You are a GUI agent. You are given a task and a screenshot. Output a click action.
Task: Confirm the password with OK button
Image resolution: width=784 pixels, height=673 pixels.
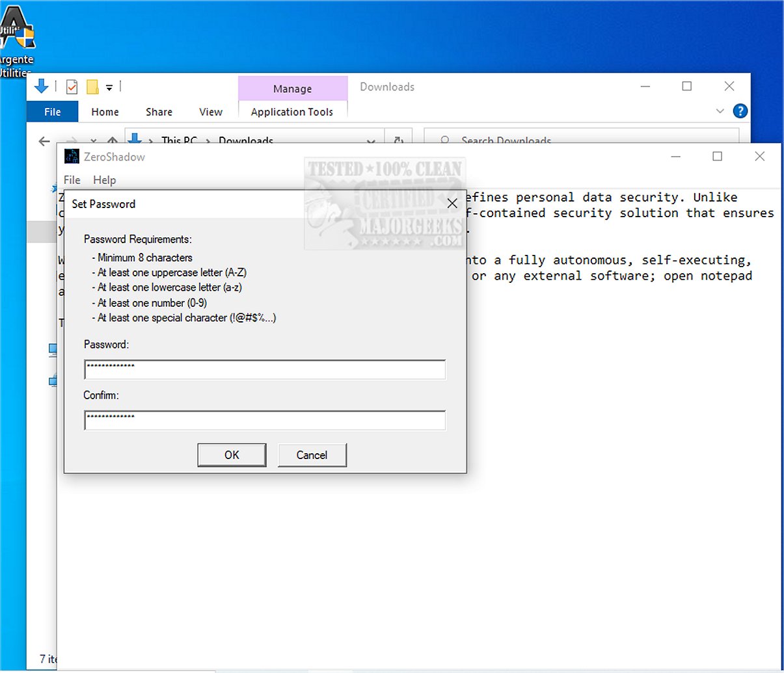pyautogui.click(x=232, y=455)
